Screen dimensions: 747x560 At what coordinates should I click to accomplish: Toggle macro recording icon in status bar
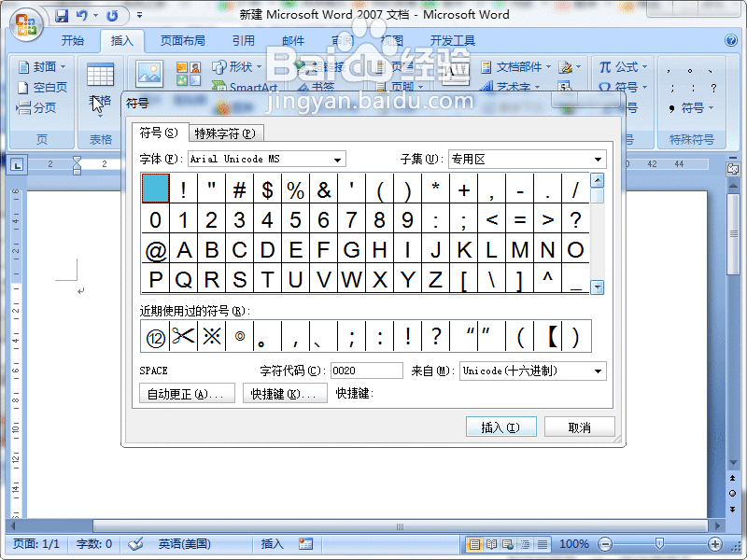click(x=305, y=543)
